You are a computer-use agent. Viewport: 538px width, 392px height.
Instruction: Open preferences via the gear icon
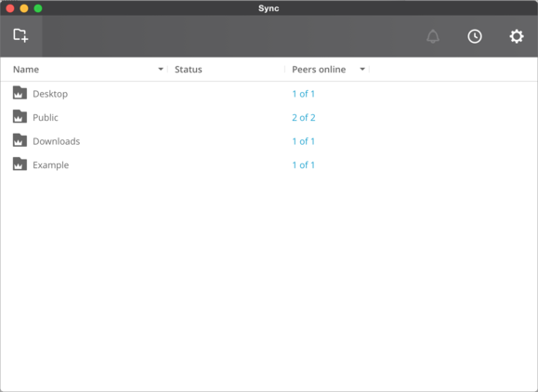(x=516, y=36)
